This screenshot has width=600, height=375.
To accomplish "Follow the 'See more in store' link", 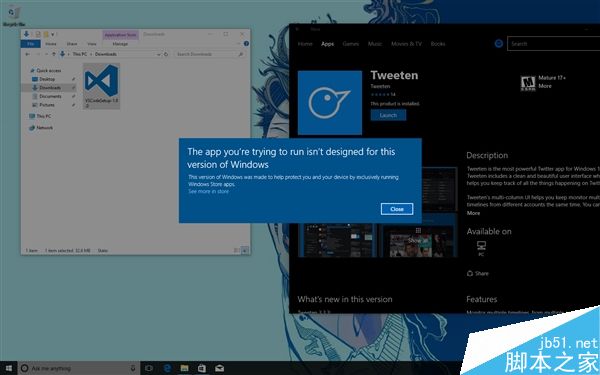I will pos(208,191).
